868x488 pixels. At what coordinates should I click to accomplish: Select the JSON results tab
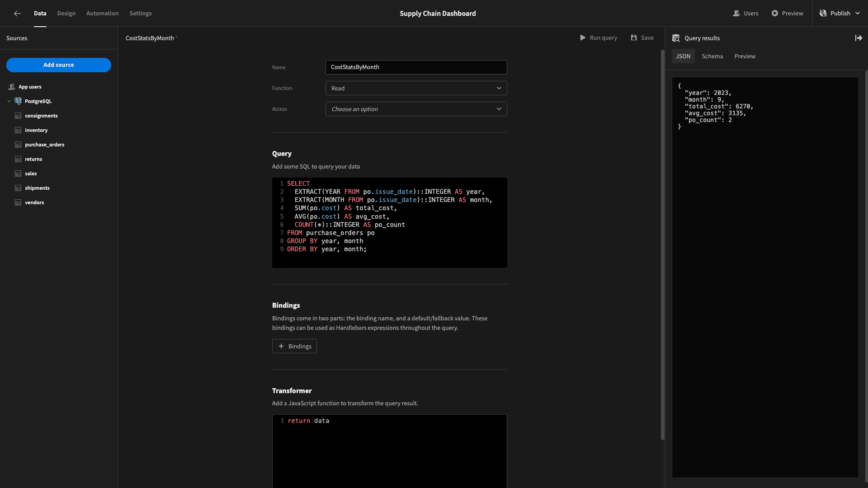click(683, 56)
